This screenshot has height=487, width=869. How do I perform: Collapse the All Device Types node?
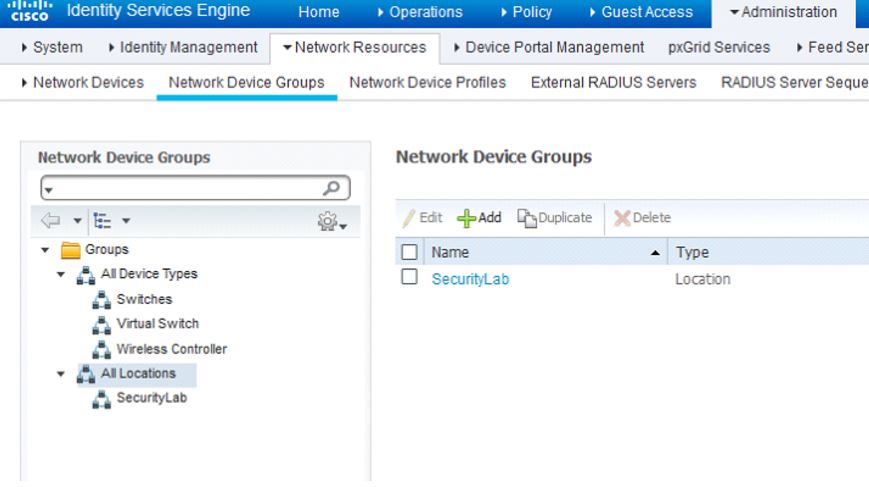point(61,274)
